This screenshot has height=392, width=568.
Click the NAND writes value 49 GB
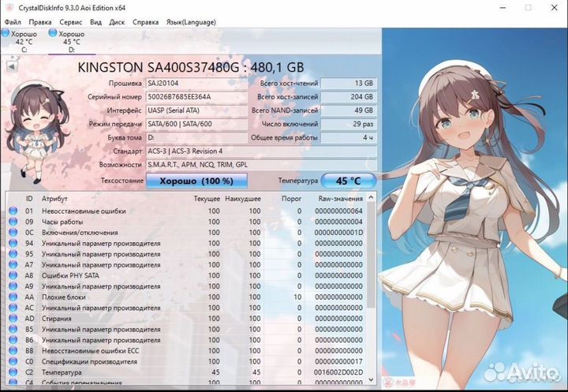[349, 110]
